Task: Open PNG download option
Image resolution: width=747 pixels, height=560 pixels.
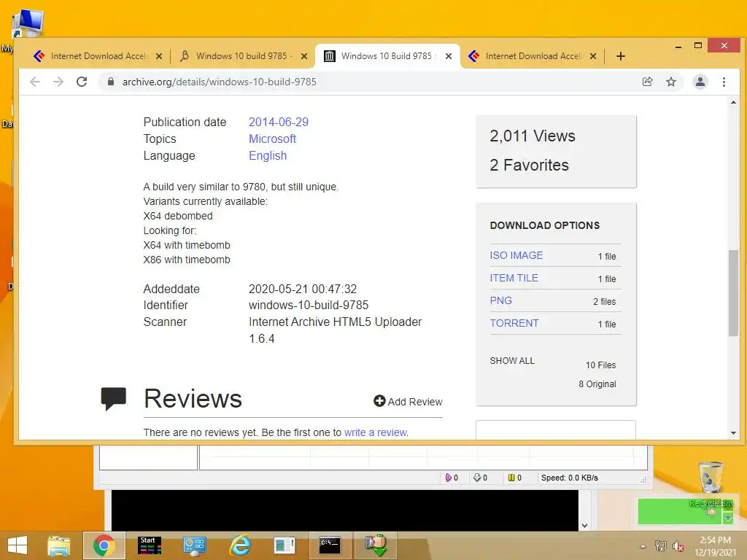Action: (x=500, y=300)
